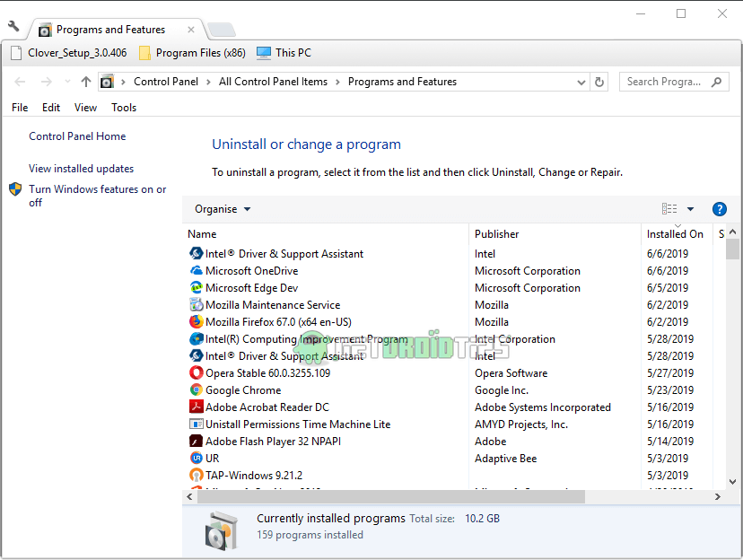
Task: Select Adobe Flash Player 32 NPAPI icon
Action: tap(197, 442)
